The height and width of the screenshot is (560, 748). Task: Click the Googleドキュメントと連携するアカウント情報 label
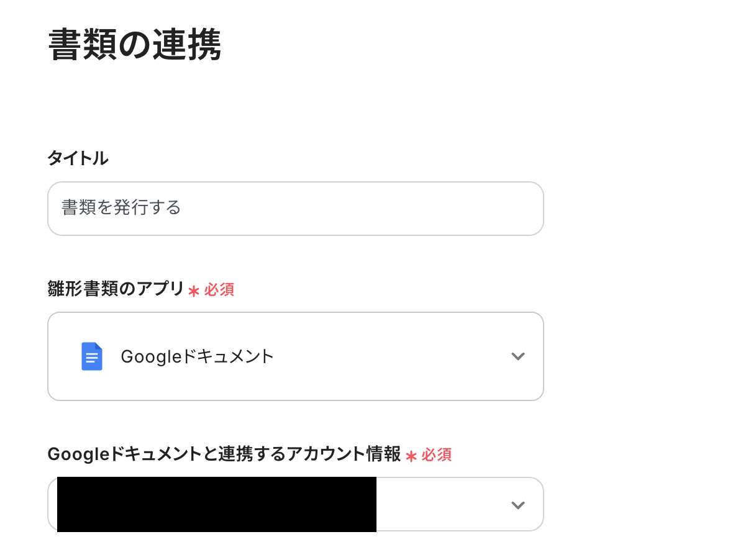pyautogui.click(x=224, y=454)
